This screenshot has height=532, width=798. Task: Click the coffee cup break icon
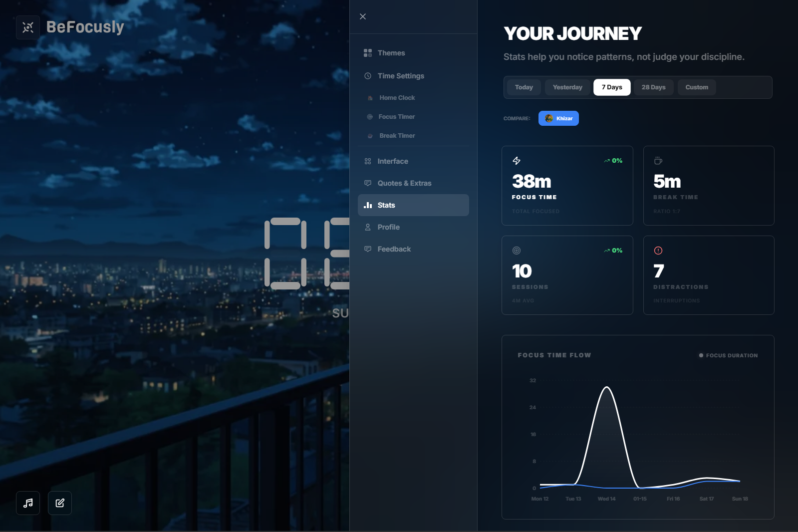pos(658,161)
